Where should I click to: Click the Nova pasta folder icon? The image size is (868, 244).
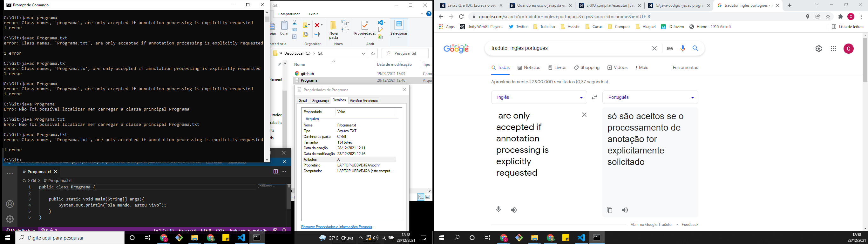(333, 30)
